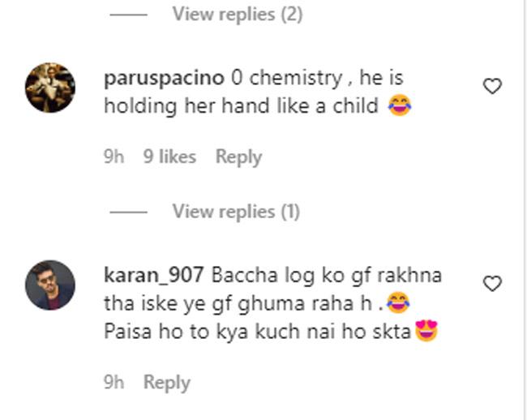Open the paruspacino username link

coord(164,79)
